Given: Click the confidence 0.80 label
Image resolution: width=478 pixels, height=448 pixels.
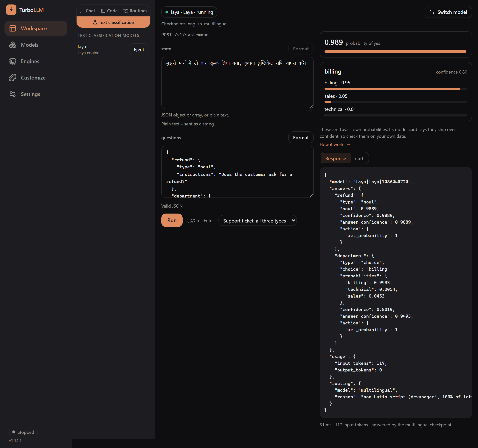Looking at the screenshot, I should tap(451, 72).
